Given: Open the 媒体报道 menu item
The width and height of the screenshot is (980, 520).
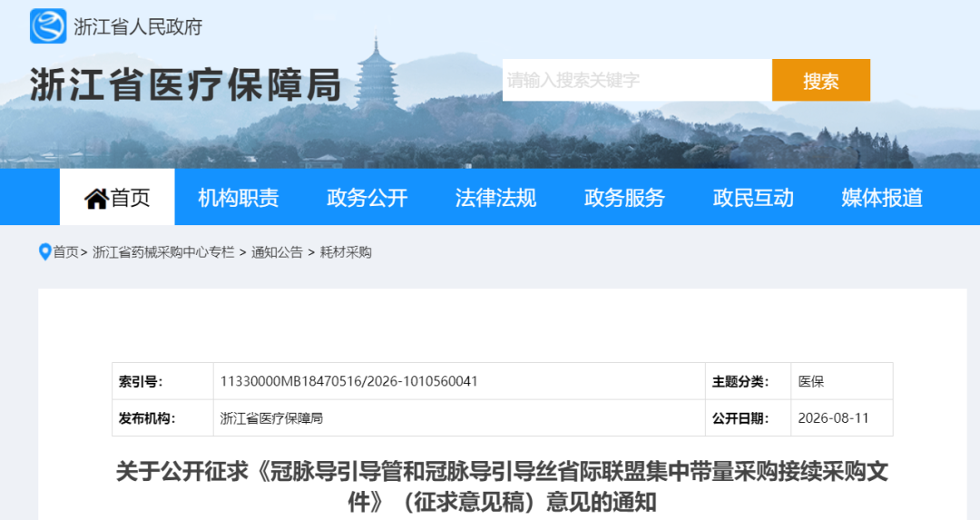Looking at the screenshot, I should pos(882,198).
